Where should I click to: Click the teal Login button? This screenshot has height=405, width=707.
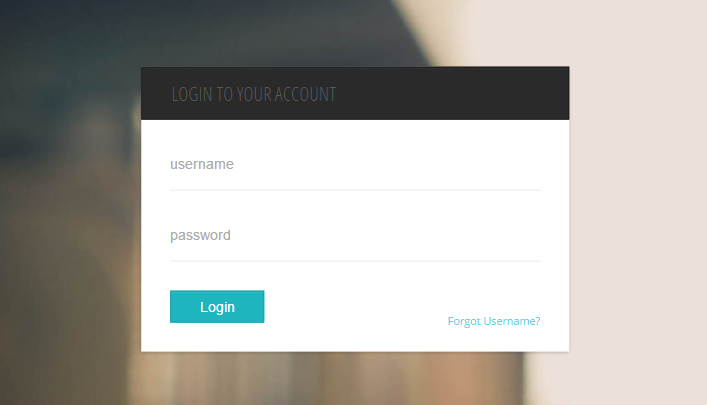point(217,307)
